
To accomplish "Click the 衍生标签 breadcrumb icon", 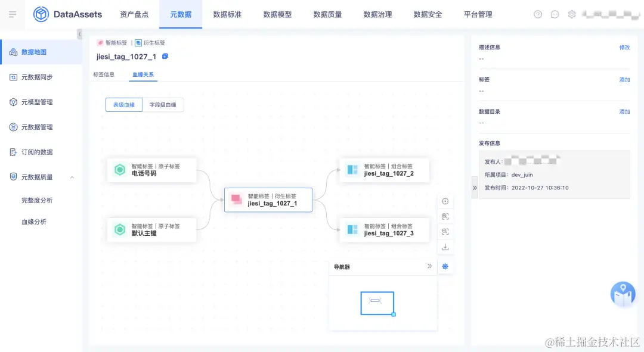I will click(138, 43).
